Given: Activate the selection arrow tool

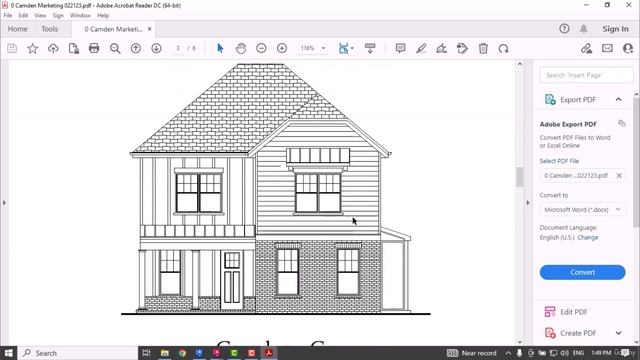Looking at the screenshot, I should 220,48.
